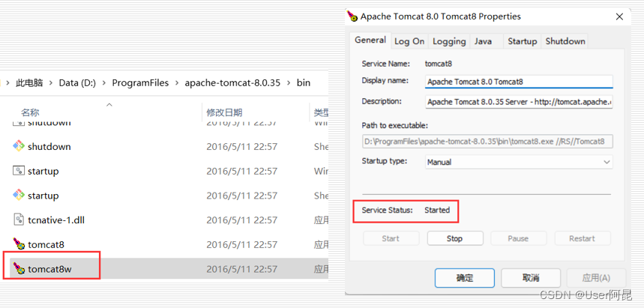Click the Started service status text

click(437, 210)
